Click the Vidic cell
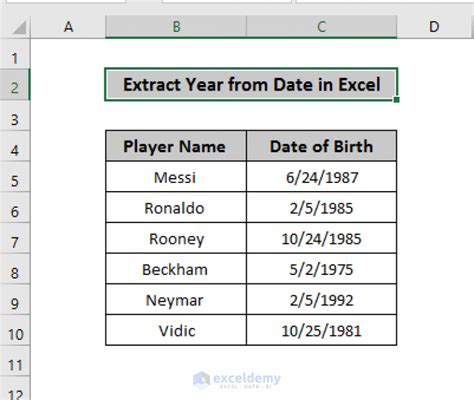 (x=176, y=331)
